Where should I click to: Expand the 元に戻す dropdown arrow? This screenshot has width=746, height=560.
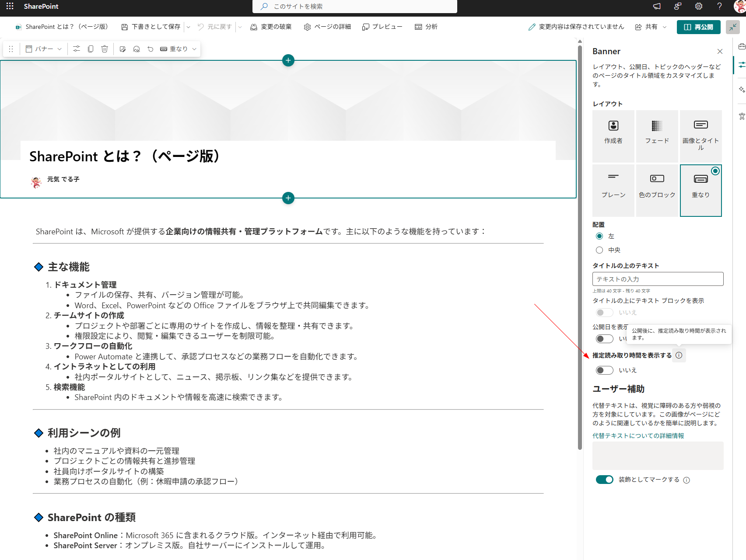click(240, 27)
